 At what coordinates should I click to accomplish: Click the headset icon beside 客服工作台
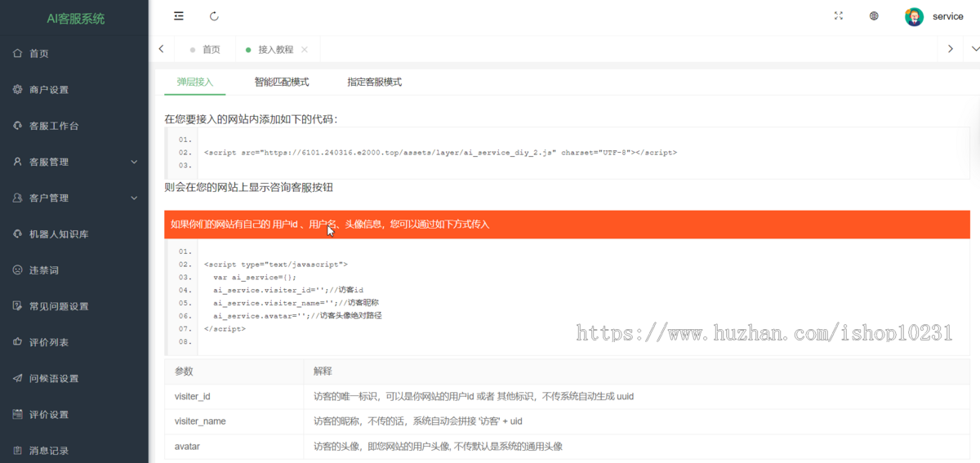click(18, 126)
